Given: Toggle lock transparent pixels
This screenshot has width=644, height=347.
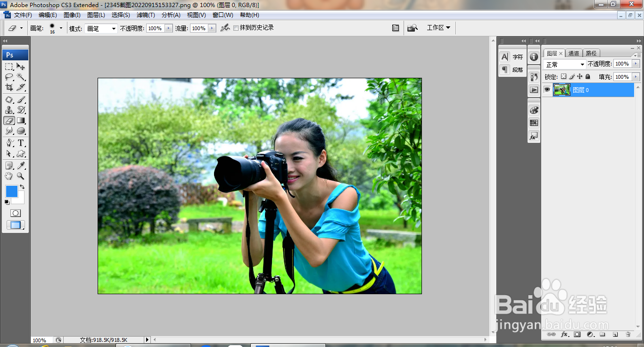Looking at the screenshot, I should click(x=563, y=76).
